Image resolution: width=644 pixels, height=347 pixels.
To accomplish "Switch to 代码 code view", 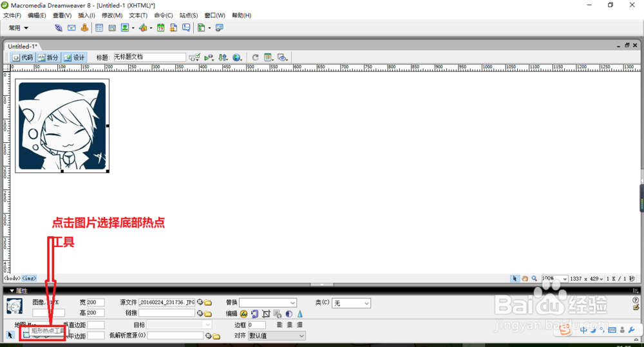I will click(x=23, y=57).
